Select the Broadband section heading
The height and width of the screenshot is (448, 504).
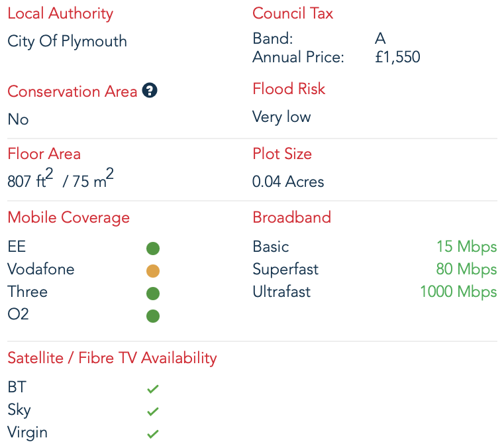pyautogui.click(x=291, y=217)
